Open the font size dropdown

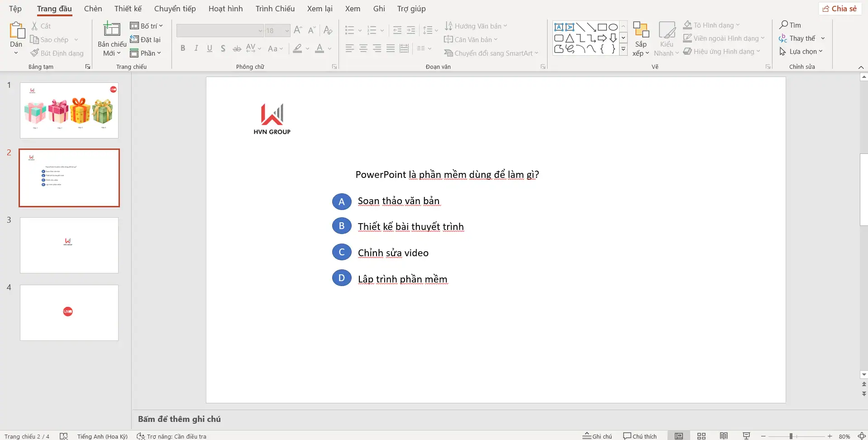286,30
